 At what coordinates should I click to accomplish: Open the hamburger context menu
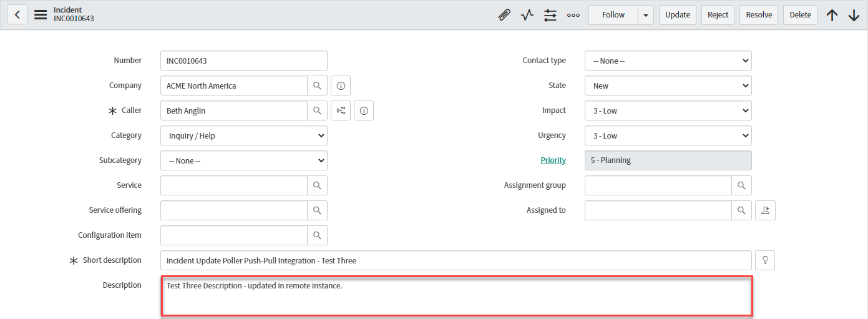pyautogui.click(x=41, y=15)
